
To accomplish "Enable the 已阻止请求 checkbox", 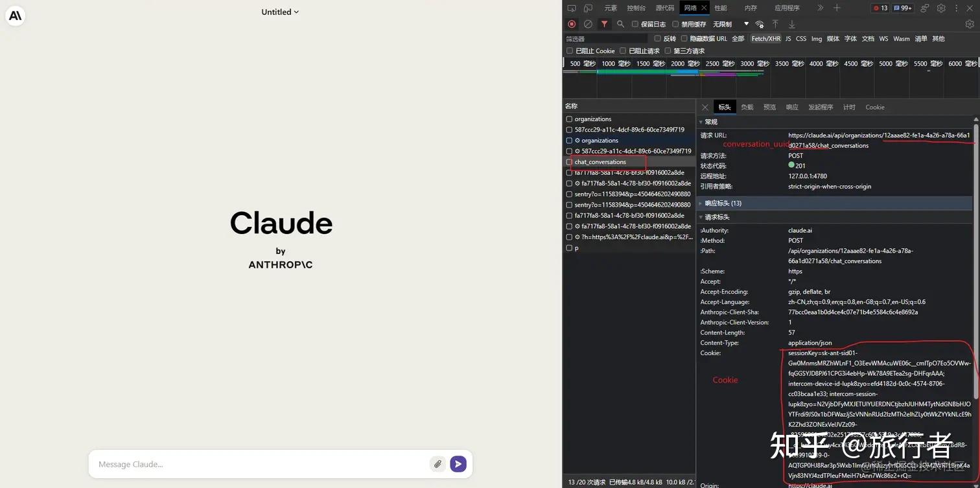I will click(x=623, y=51).
